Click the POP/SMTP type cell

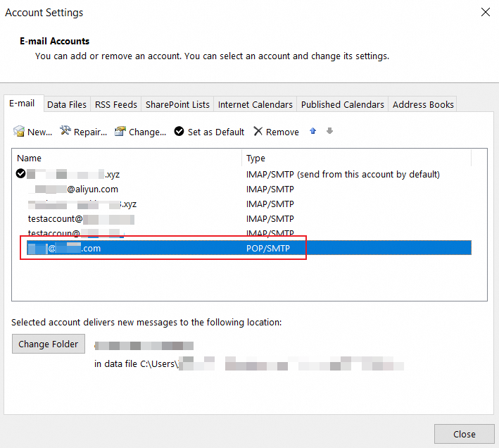pos(268,249)
